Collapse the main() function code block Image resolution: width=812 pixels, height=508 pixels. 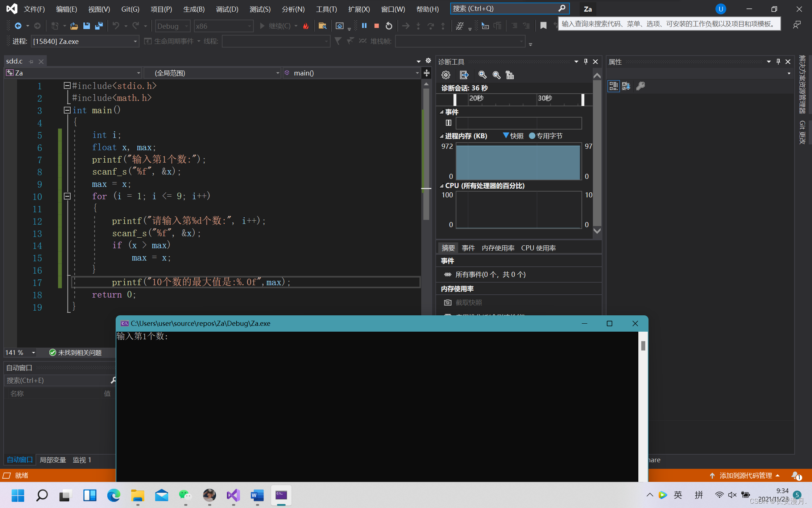pyautogui.click(x=67, y=110)
